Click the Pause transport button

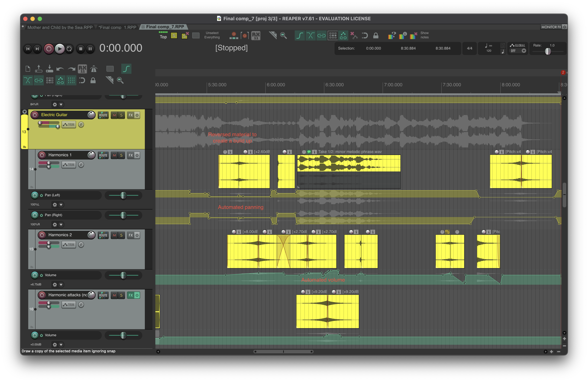[x=90, y=49]
